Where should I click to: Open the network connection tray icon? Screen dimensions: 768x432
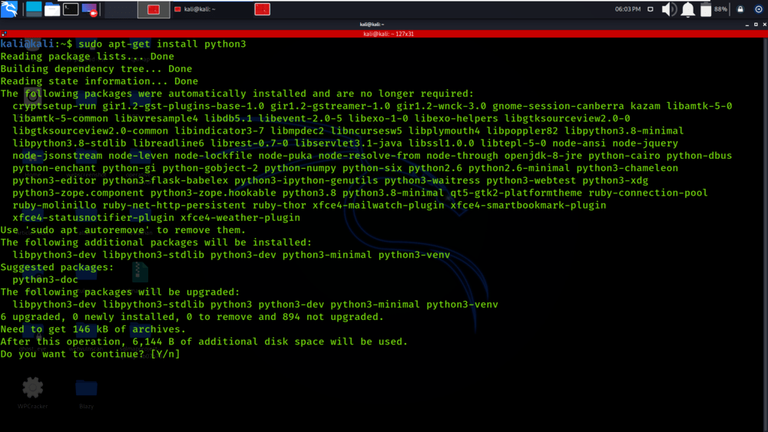[x=650, y=9]
